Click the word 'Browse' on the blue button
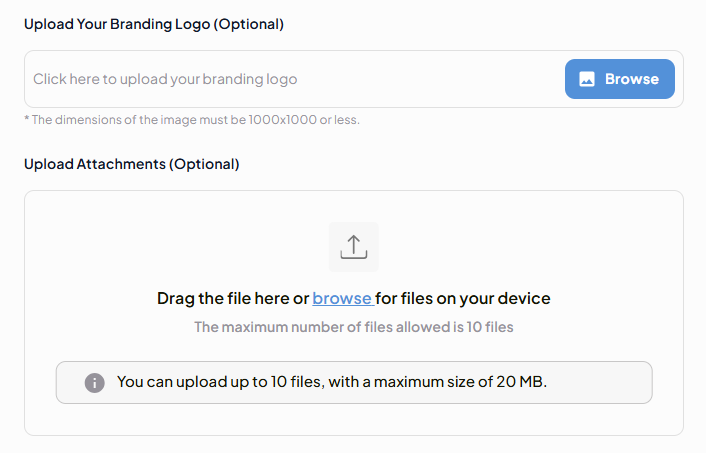 click(632, 79)
